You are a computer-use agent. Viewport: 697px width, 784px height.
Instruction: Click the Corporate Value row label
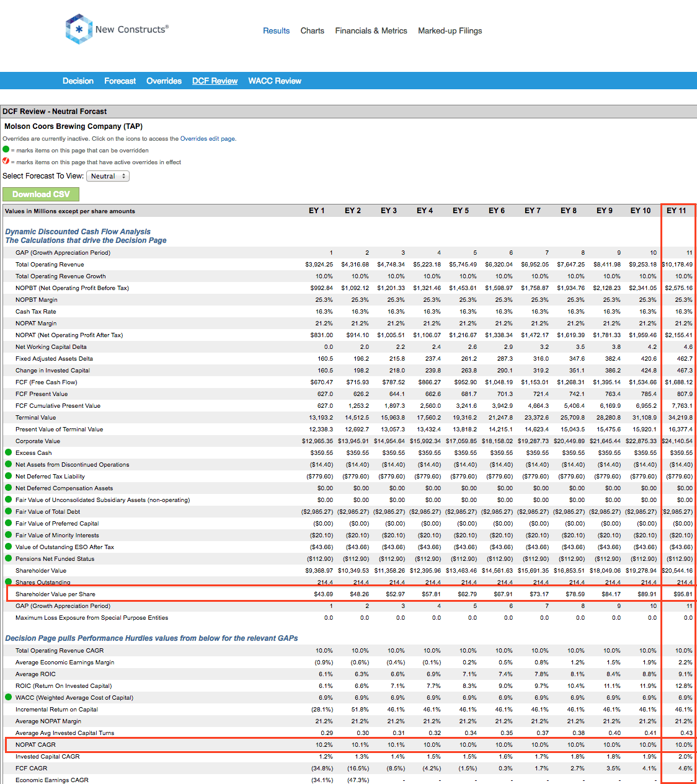(38, 441)
